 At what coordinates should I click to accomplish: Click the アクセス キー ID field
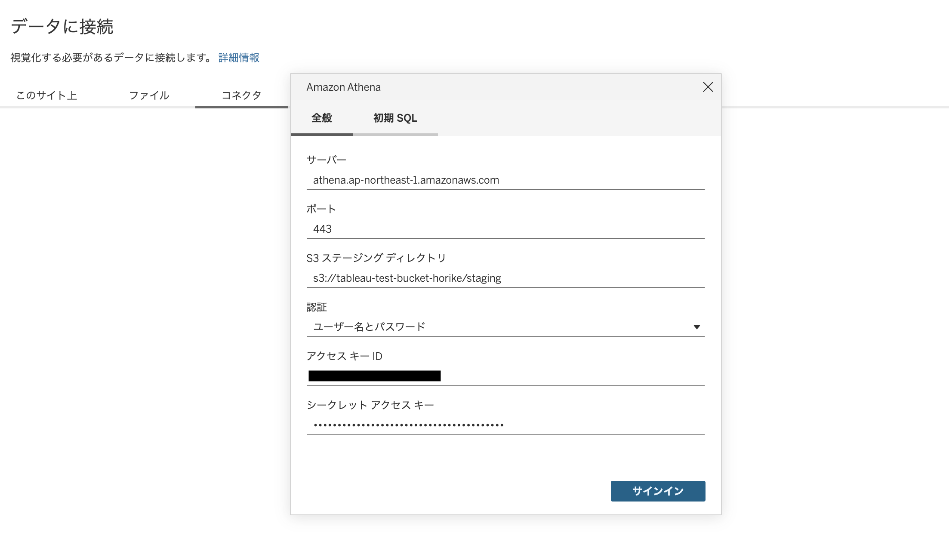tap(505, 376)
